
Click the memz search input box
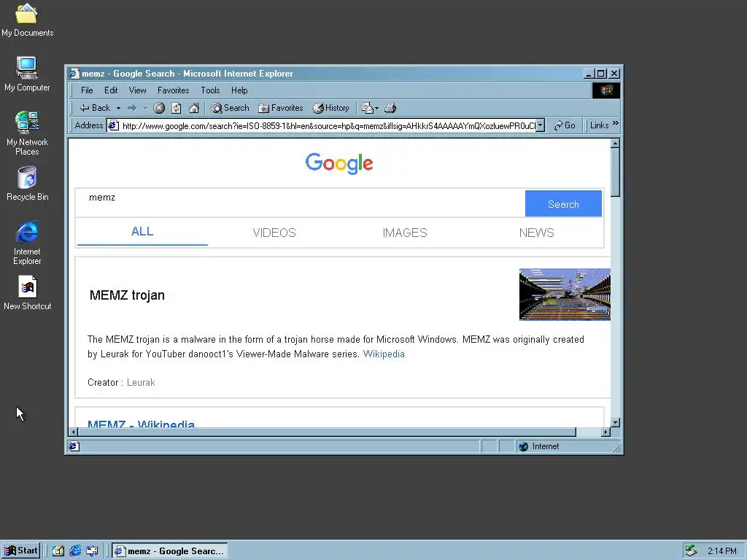point(301,203)
